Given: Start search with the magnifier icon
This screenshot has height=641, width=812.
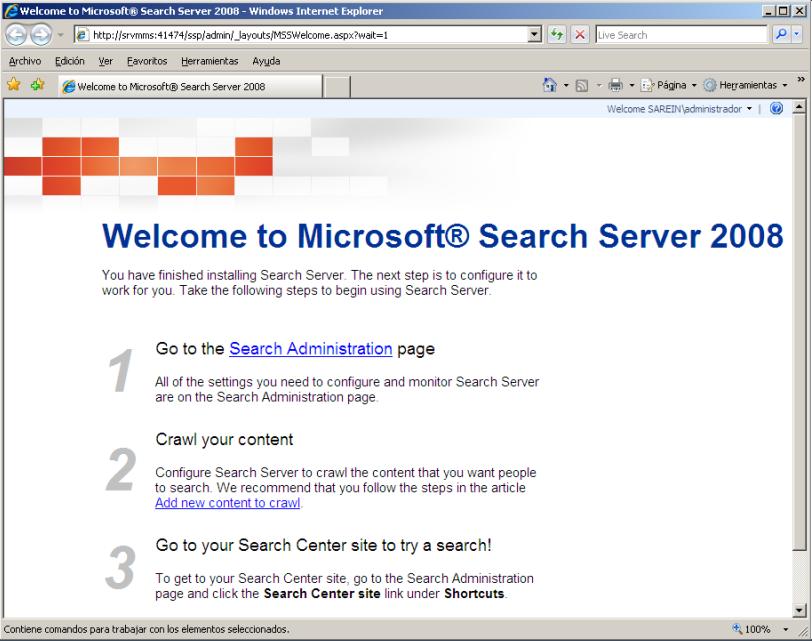Looking at the screenshot, I should [781, 35].
